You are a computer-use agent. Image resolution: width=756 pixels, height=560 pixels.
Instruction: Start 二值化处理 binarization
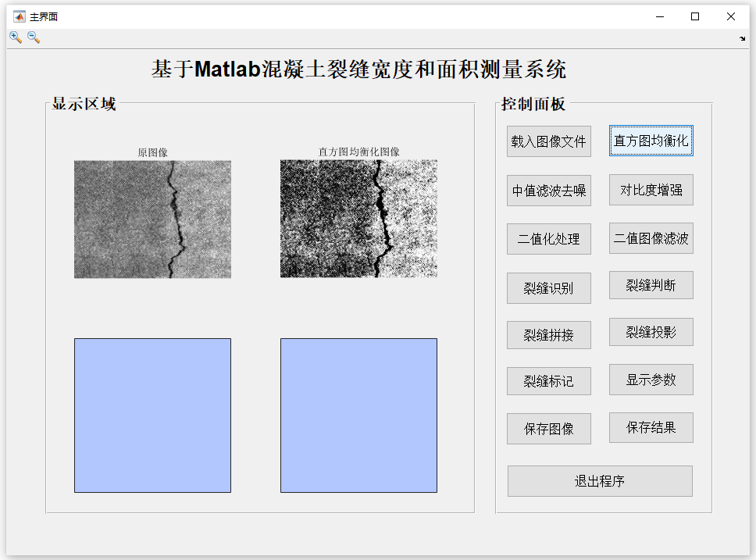549,239
